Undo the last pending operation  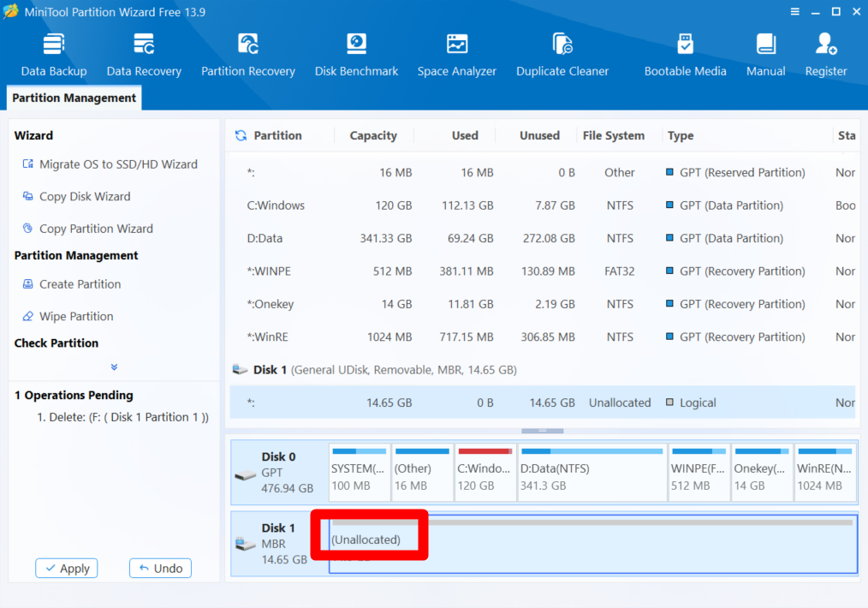point(161,568)
